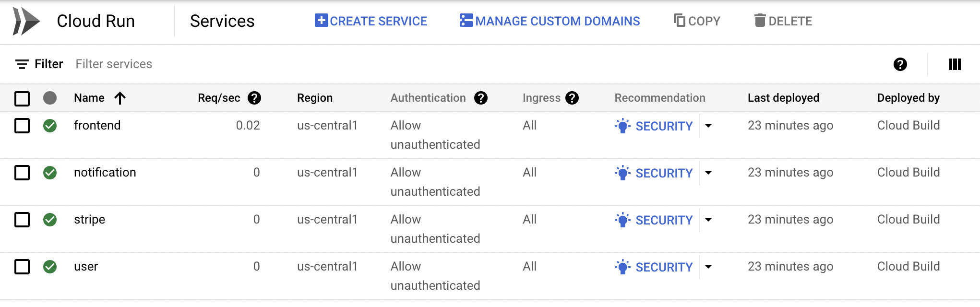The height and width of the screenshot is (307, 980).
Task: Click notification security lightbulb icon
Action: pyautogui.click(x=622, y=173)
